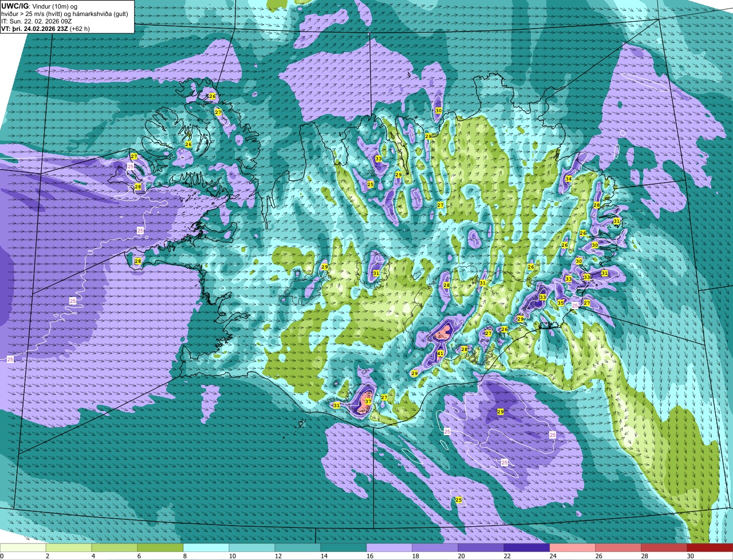Select tick label 20 on the color scale
Screen dimensions: 733x560
tap(462, 556)
